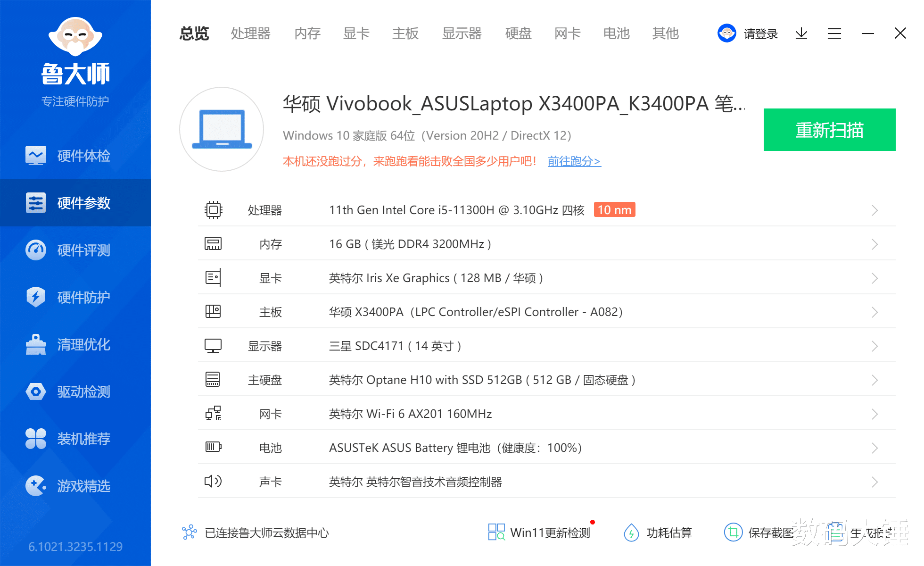The image size is (924, 566).
Task: Open 清理优化 from the sidebar
Action: click(75, 344)
